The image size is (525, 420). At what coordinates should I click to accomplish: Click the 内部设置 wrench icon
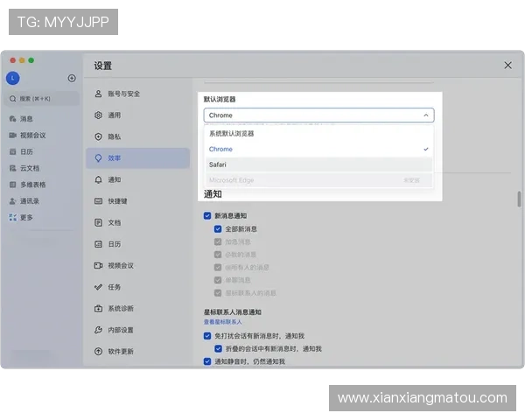click(98, 330)
